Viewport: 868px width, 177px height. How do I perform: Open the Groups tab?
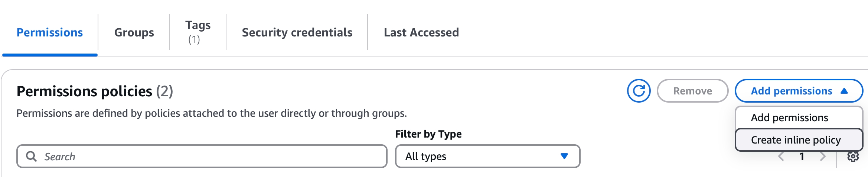point(134,33)
